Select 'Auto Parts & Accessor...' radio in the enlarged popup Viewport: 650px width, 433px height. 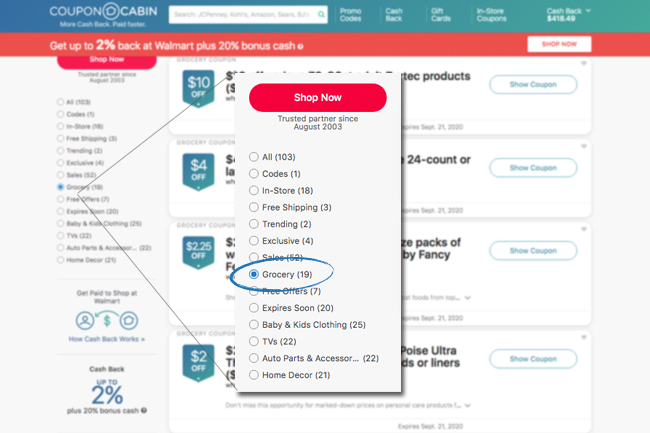[x=254, y=358]
